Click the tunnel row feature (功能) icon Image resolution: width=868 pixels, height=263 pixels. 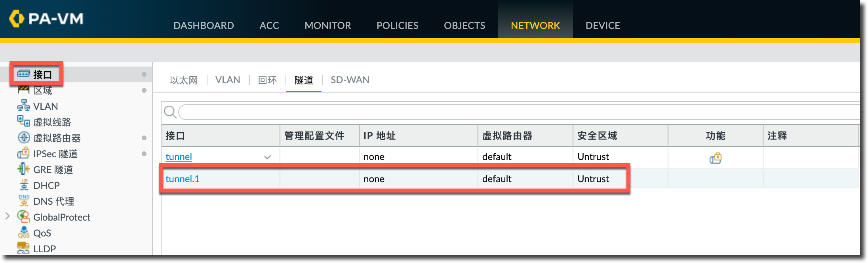[x=715, y=158]
